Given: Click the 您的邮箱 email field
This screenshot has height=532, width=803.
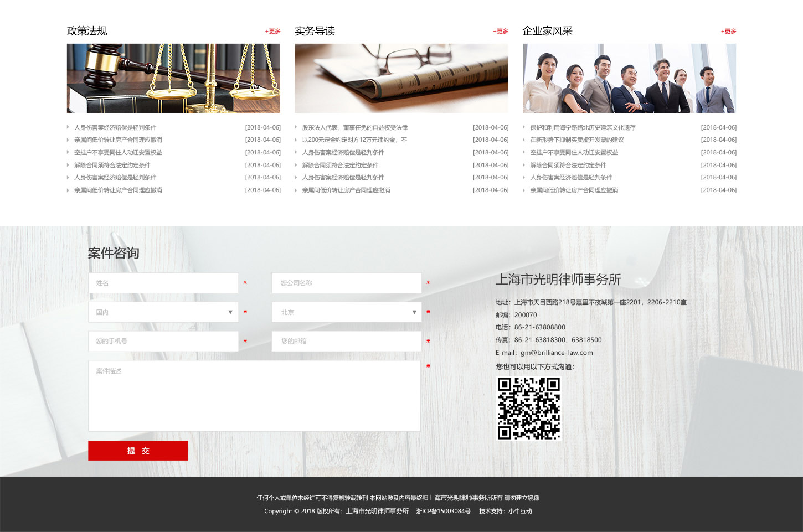Looking at the screenshot, I should click(x=347, y=342).
